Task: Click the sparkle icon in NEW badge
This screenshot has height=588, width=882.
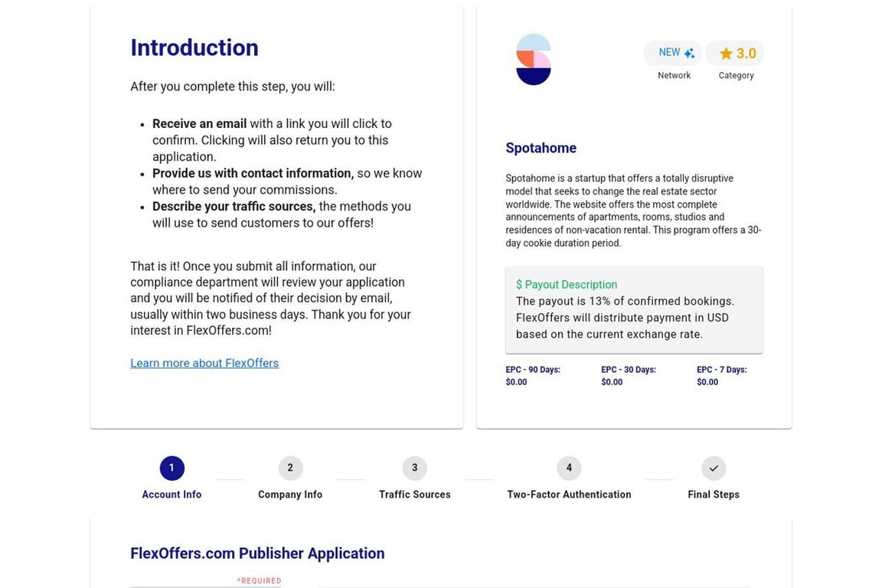Action: click(x=690, y=53)
